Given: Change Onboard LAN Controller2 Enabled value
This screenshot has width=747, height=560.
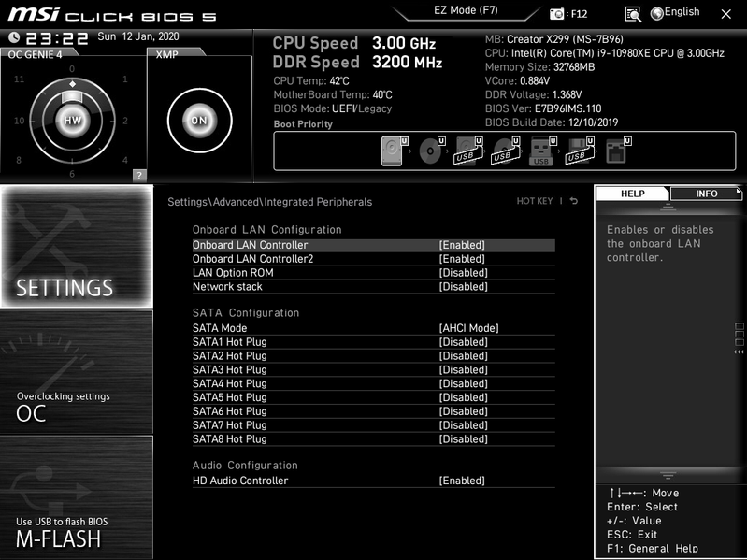Looking at the screenshot, I should [462, 259].
